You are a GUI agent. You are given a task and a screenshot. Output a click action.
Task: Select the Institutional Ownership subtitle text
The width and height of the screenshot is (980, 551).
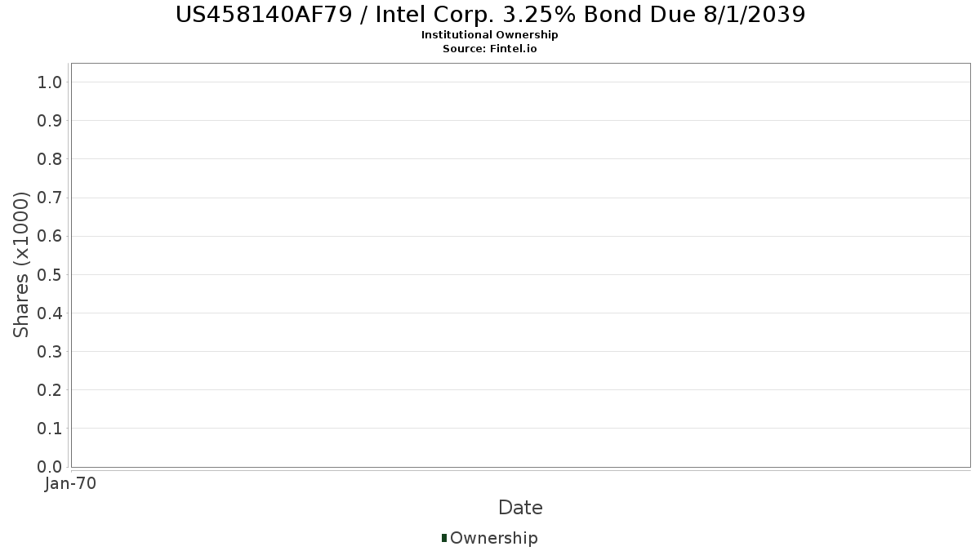coord(490,35)
